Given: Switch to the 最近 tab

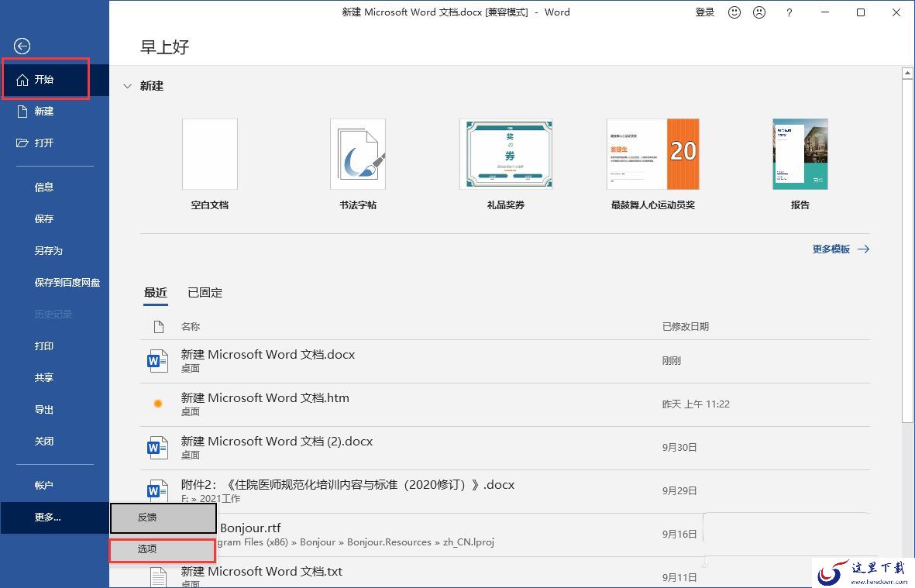Looking at the screenshot, I should tap(156, 292).
